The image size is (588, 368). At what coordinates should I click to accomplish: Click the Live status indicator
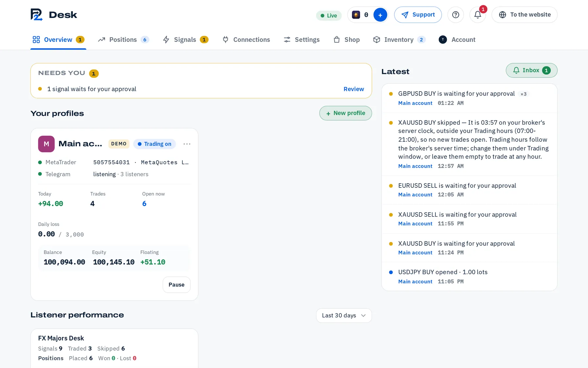pos(329,15)
